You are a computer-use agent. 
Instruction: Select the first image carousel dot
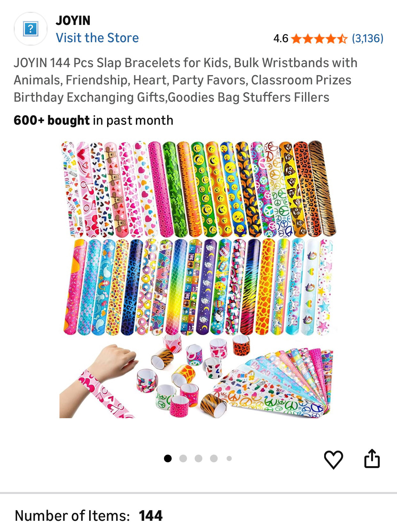[168, 458]
